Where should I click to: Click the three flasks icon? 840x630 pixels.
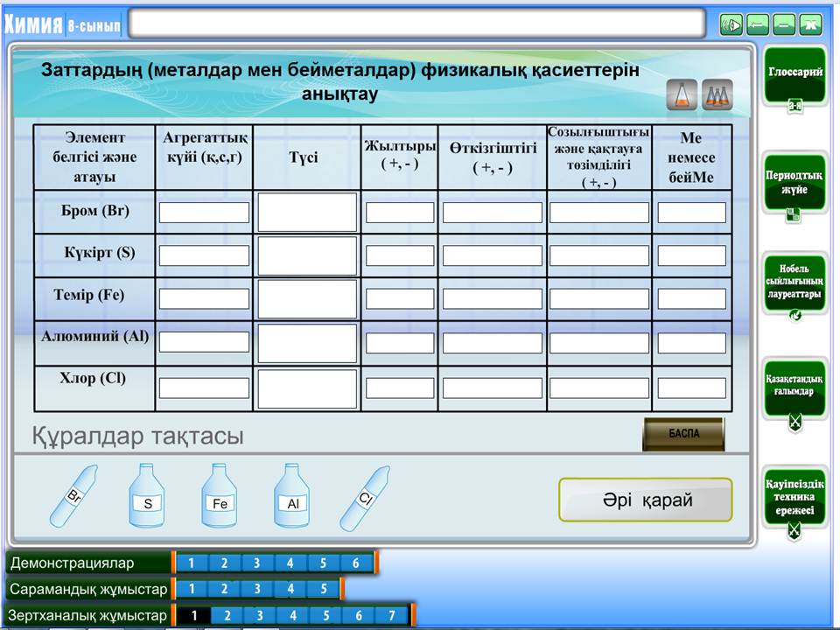pyautogui.click(x=717, y=94)
